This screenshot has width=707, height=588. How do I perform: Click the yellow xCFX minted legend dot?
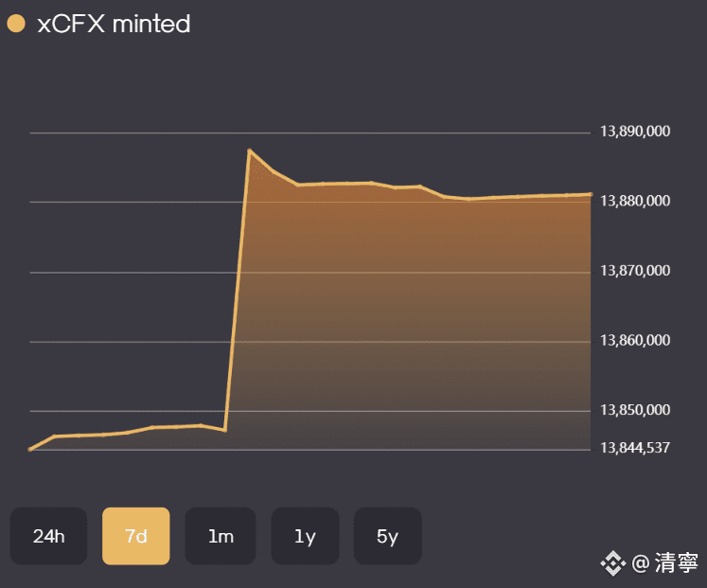pos(16,24)
